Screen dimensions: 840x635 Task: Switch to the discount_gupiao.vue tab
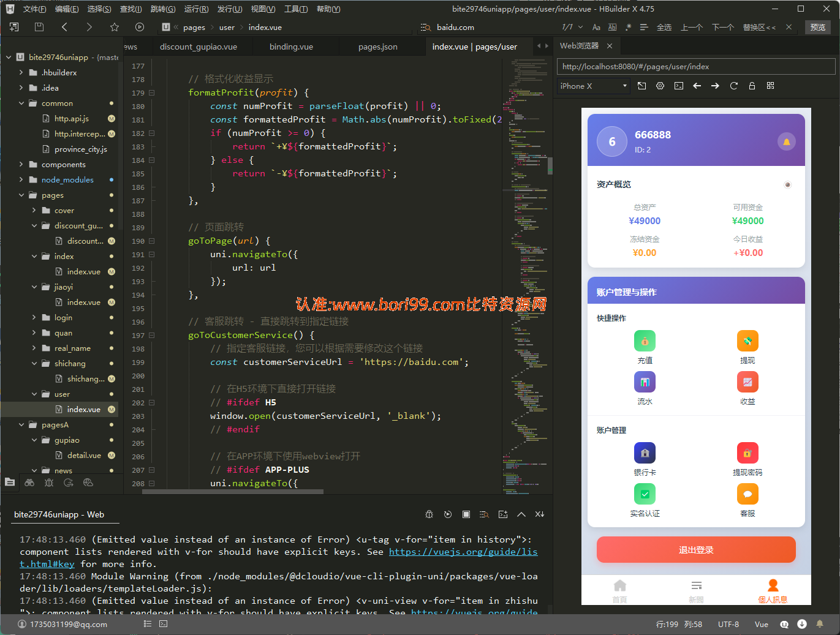click(x=199, y=47)
